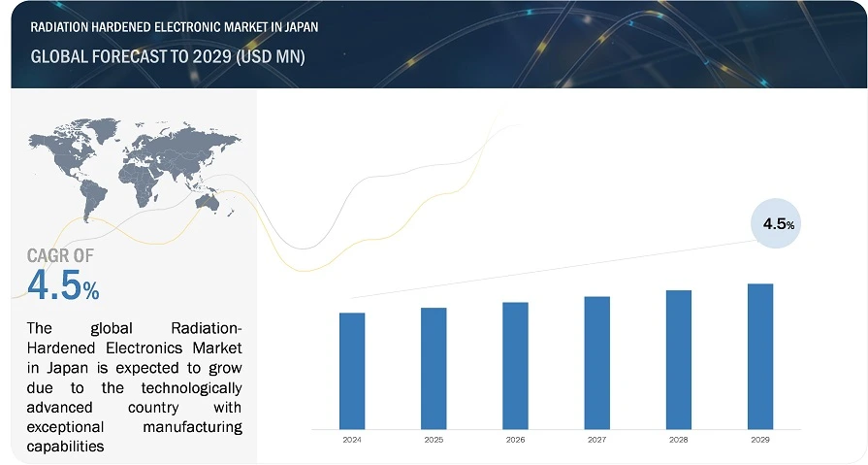Select the 2025 bar in chart

[434, 368]
